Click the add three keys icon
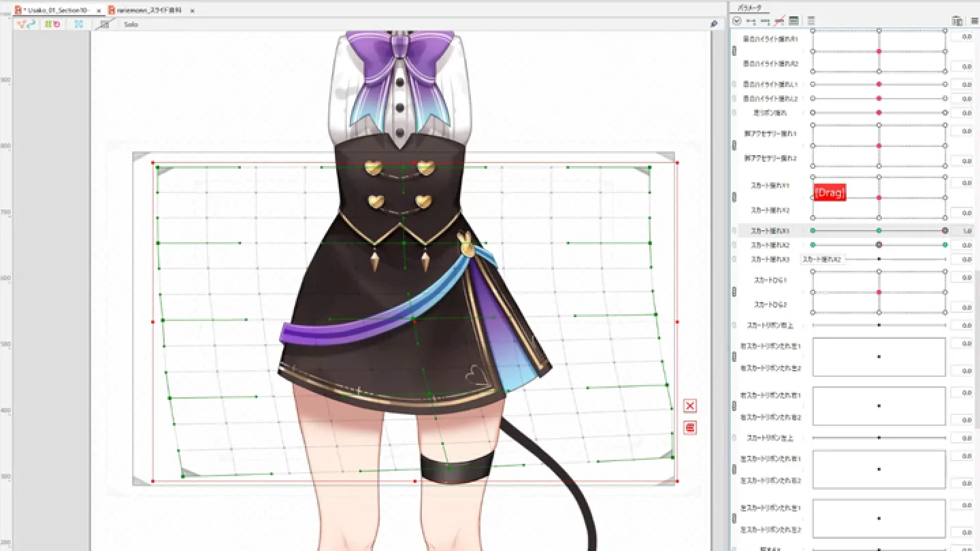 (766, 21)
